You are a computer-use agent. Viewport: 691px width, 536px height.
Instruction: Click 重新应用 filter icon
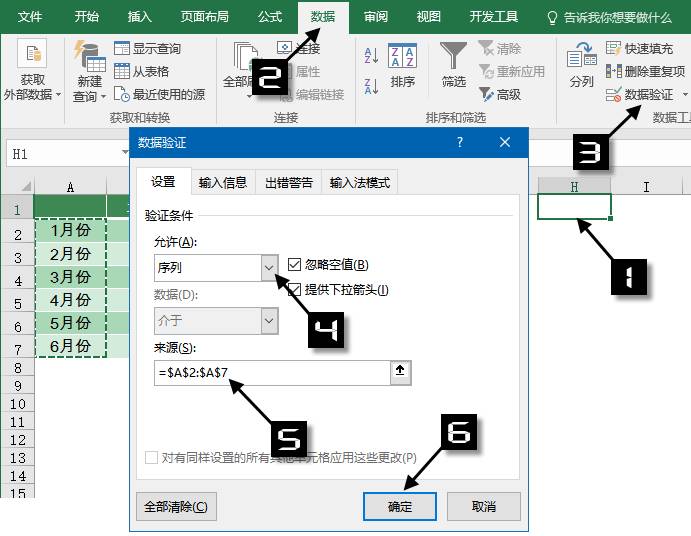tap(512, 71)
